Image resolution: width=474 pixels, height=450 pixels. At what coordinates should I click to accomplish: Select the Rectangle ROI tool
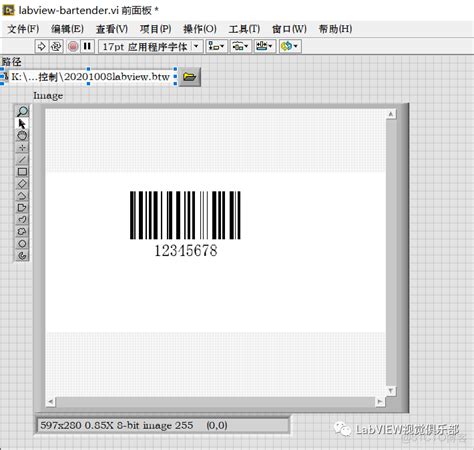click(22, 172)
